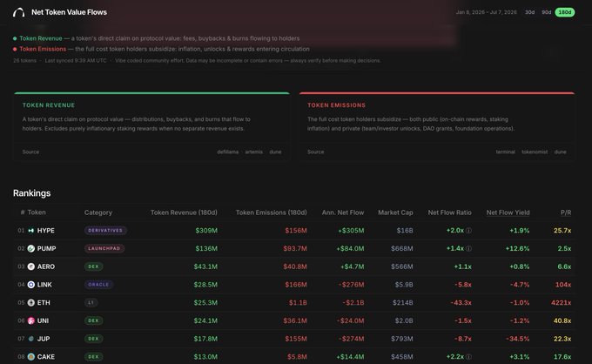Sort by Net Flow Yield column
The width and height of the screenshot is (592, 364).
[x=508, y=212]
